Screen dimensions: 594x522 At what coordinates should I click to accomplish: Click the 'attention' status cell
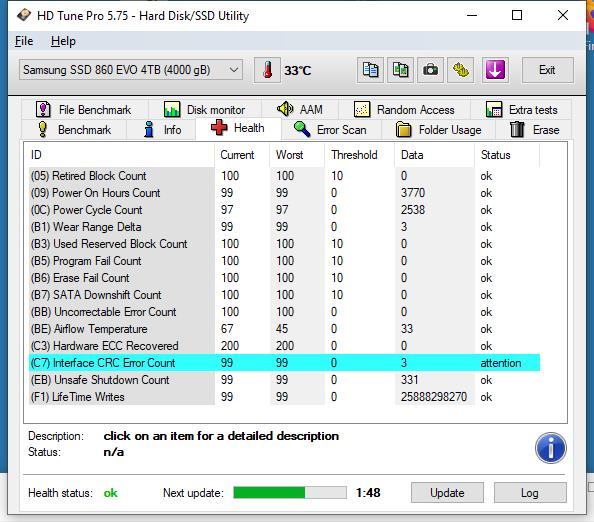click(x=500, y=363)
